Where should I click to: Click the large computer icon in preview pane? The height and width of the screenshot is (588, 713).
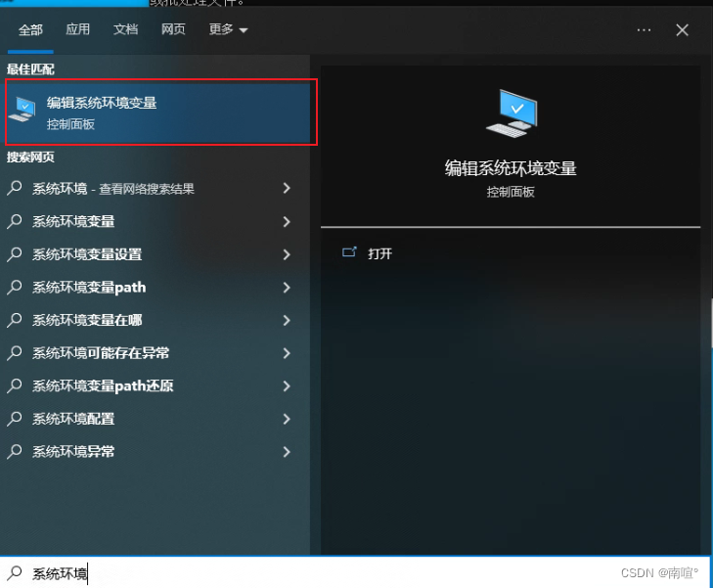point(512,113)
